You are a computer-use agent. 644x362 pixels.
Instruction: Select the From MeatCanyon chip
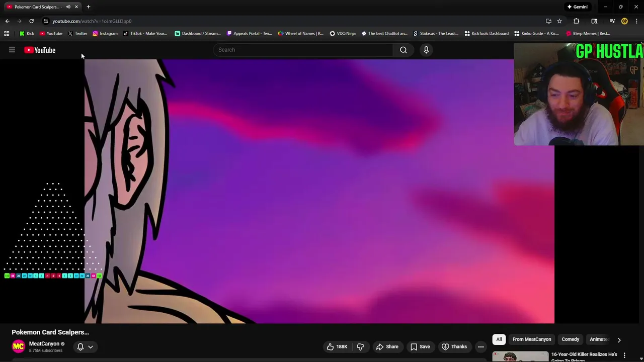[x=532, y=339]
